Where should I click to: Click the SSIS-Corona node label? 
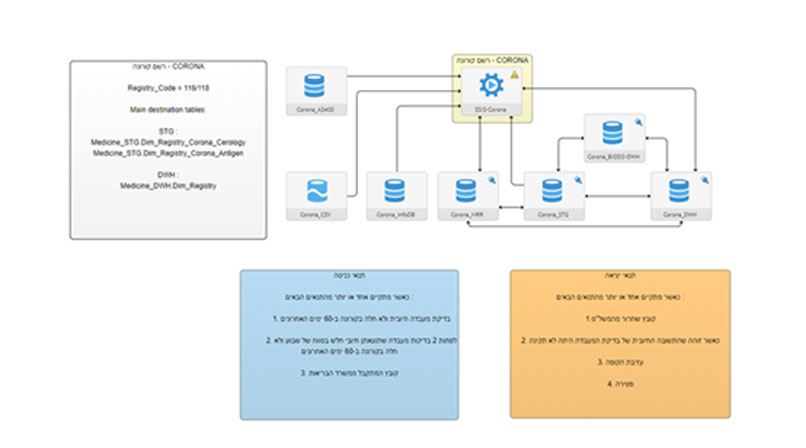(x=483, y=107)
